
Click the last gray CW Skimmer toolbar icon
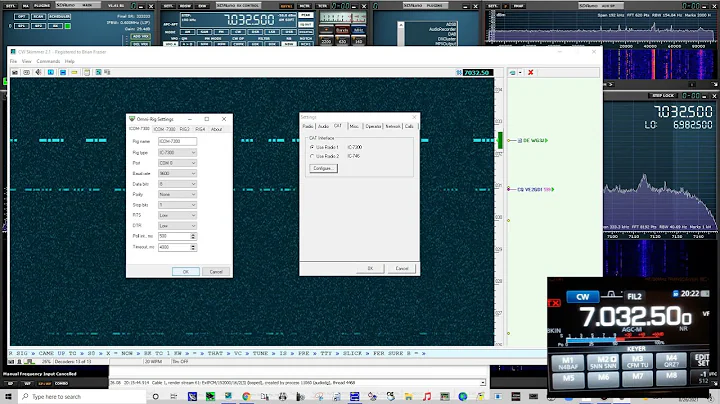[107, 73]
